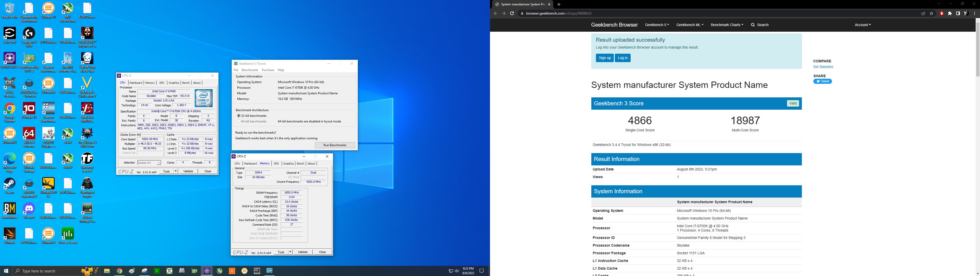Open the SPD tab in the Memory tab CPU-Z window

click(x=276, y=164)
